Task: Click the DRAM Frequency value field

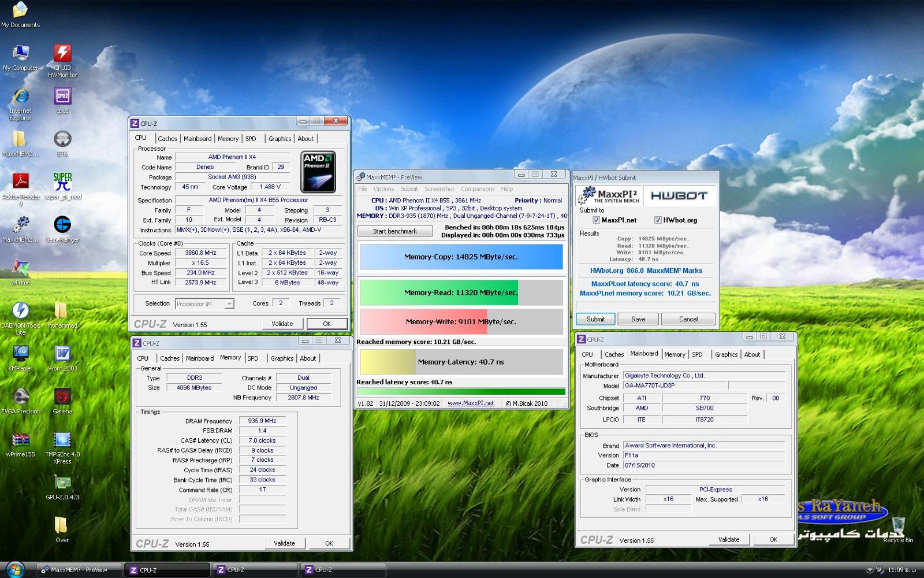Action: [262, 421]
